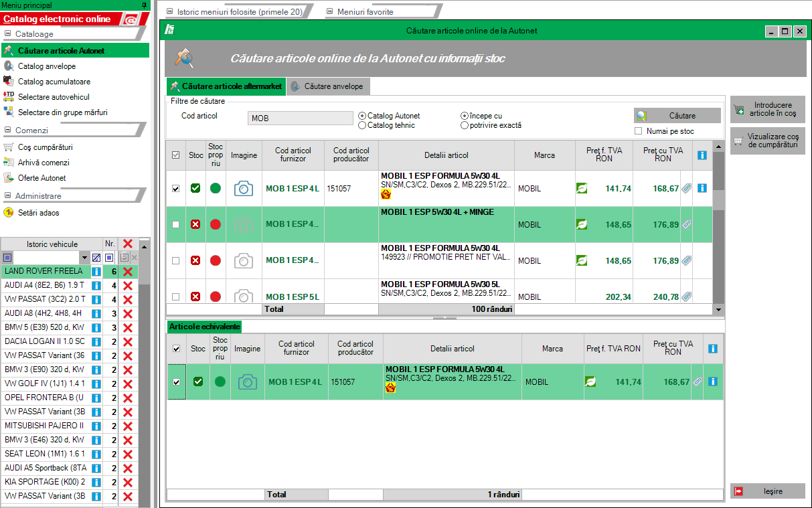
Task: Select the Catalog tehnic radio option
Action: click(x=362, y=125)
